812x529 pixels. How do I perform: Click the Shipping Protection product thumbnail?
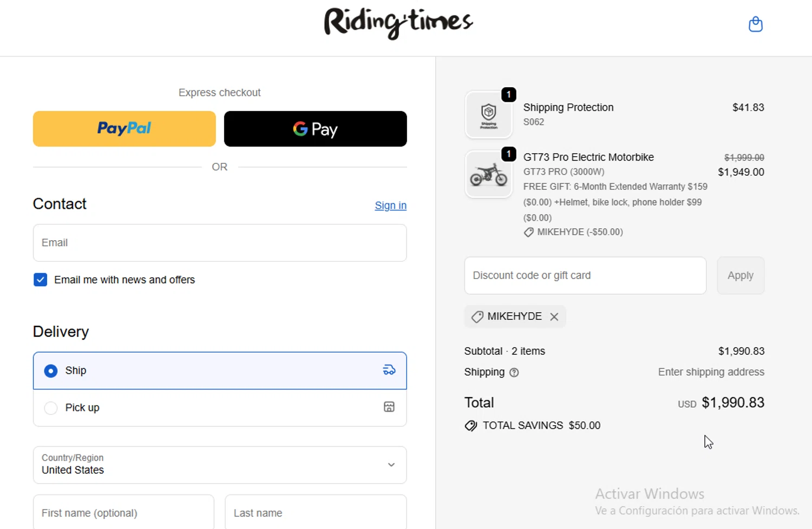tap(489, 115)
